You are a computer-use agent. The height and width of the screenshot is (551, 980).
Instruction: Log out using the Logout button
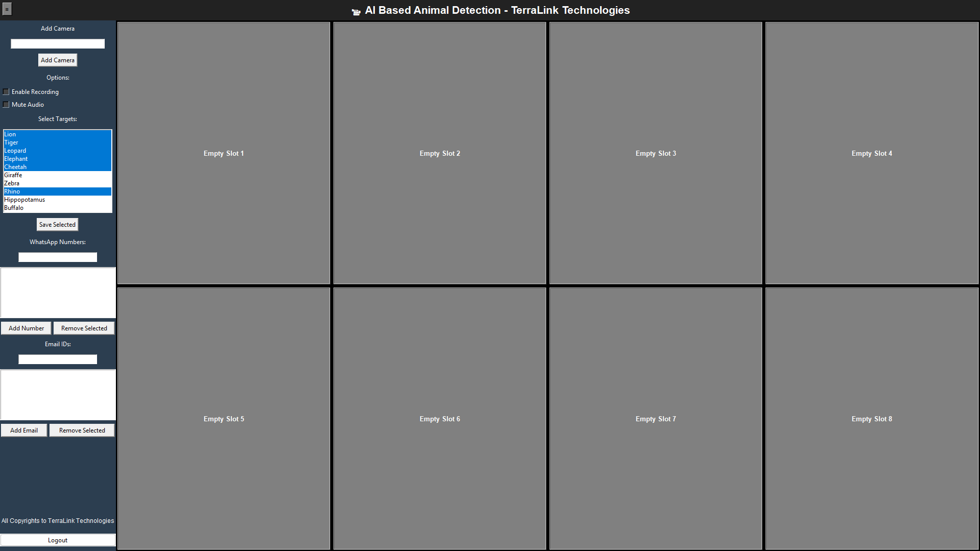click(x=58, y=540)
